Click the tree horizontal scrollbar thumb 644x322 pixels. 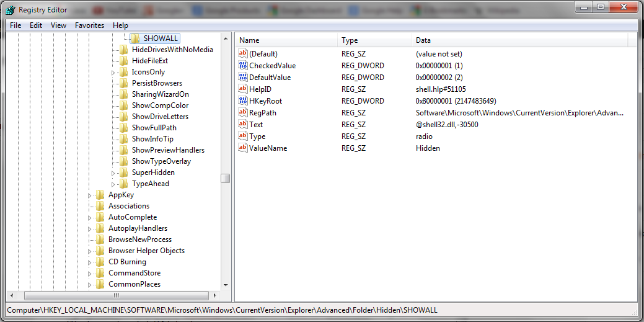pyautogui.click(x=117, y=295)
